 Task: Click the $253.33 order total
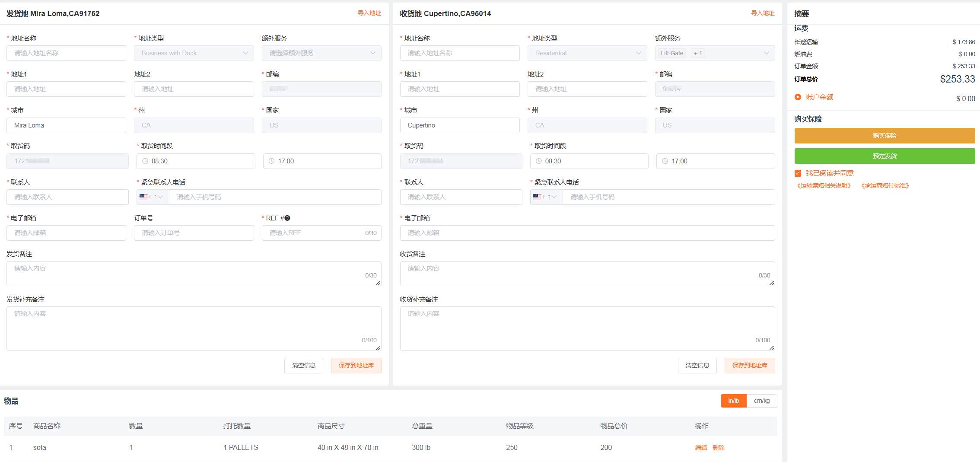click(958, 79)
